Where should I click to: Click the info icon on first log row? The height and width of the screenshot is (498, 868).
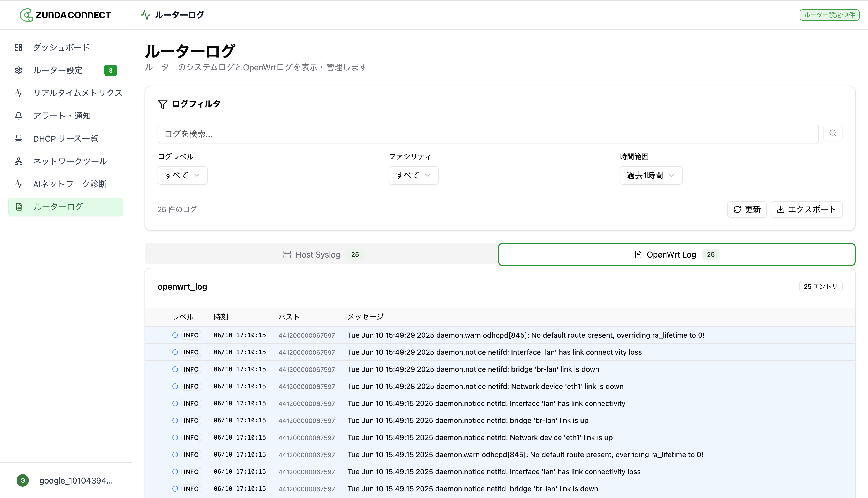[x=175, y=335]
